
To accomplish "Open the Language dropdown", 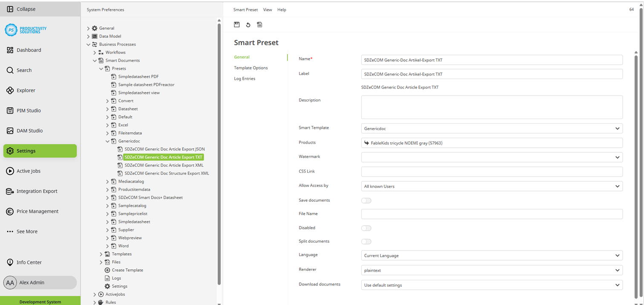I will [492, 255].
